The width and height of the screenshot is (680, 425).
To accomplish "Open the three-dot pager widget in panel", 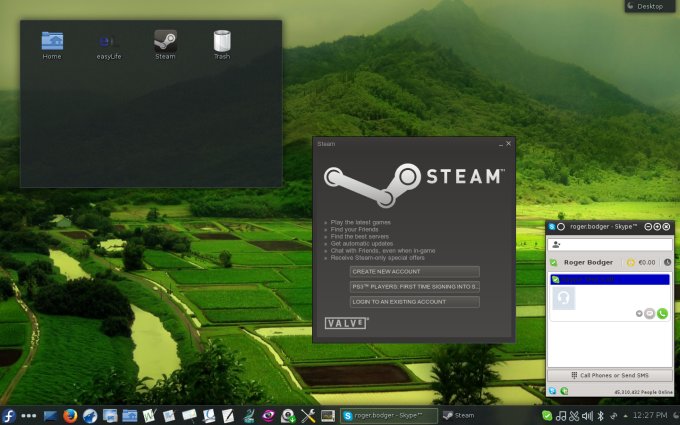I will point(29,415).
